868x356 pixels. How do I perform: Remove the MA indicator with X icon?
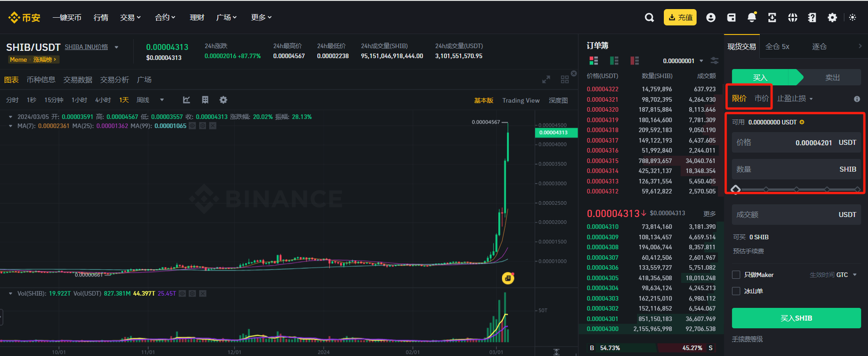click(213, 126)
